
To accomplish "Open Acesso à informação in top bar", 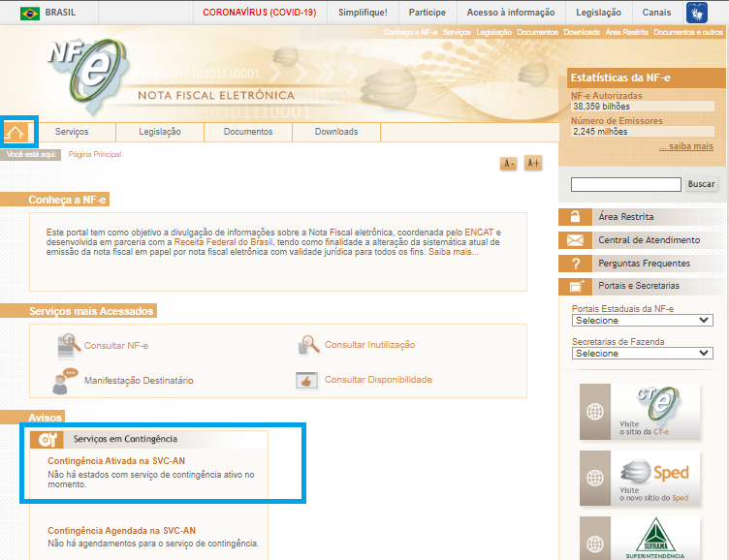I will 511,13.
